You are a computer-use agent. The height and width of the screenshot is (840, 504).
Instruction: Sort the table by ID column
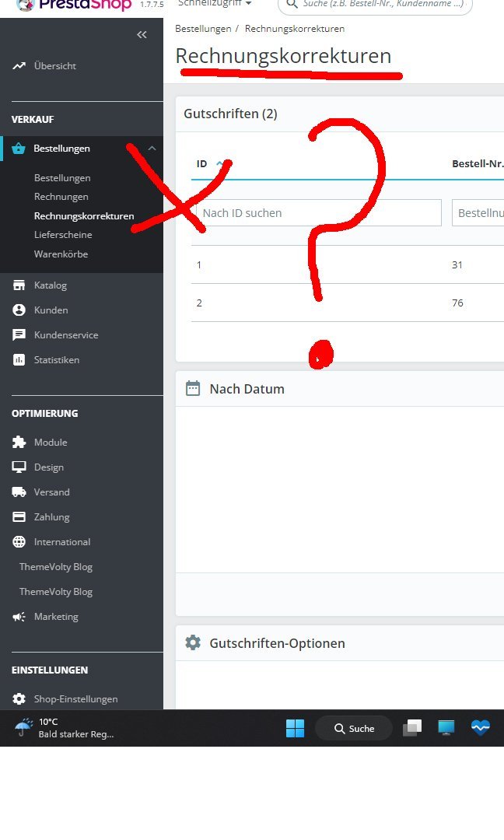(202, 163)
